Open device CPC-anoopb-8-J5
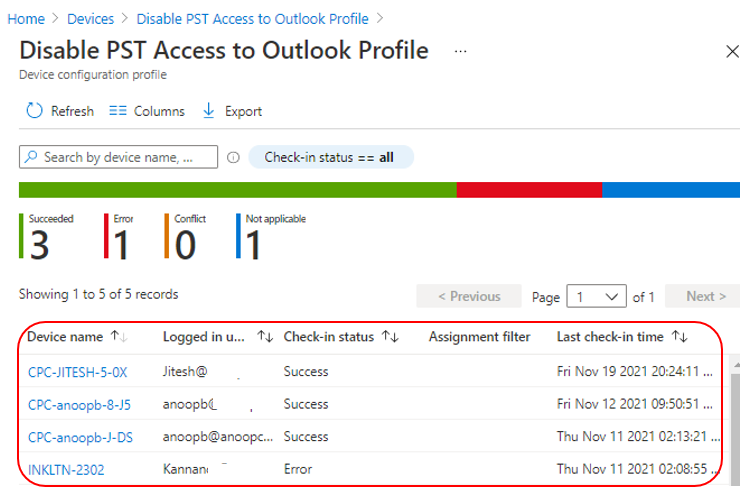The height and width of the screenshot is (496, 753). click(x=79, y=405)
